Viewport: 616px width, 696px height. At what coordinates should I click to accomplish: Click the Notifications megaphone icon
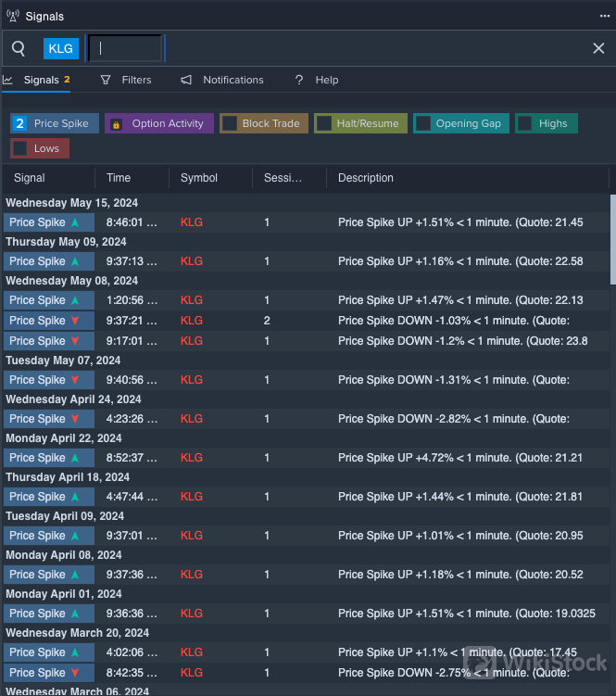(x=186, y=80)
